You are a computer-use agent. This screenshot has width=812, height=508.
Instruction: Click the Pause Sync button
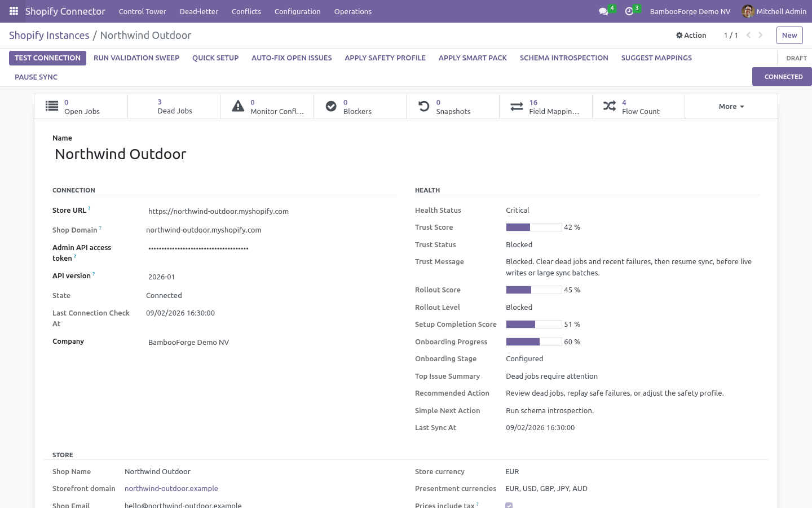coord(36,77)
